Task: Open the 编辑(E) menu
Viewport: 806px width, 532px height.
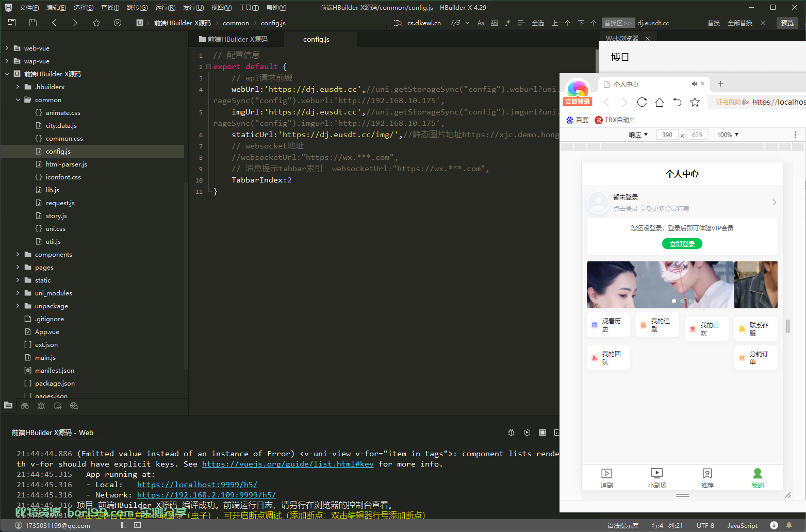Action: coord(56,8)
